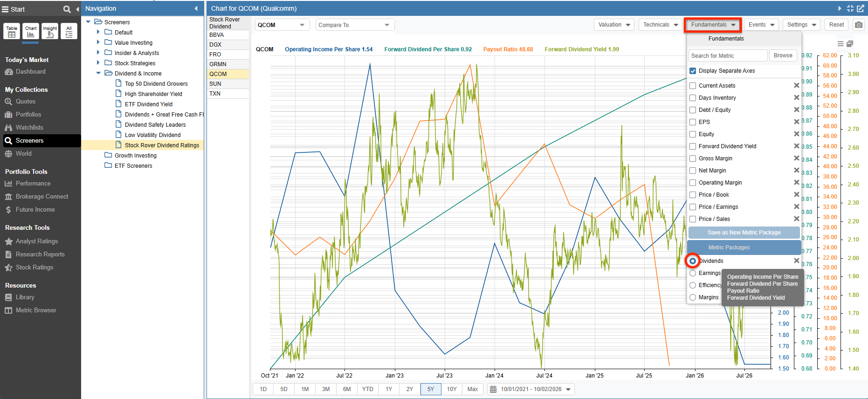Open the Technicals dropdown menu
Viewport: 868px width, 399px height.
point(661,25)
